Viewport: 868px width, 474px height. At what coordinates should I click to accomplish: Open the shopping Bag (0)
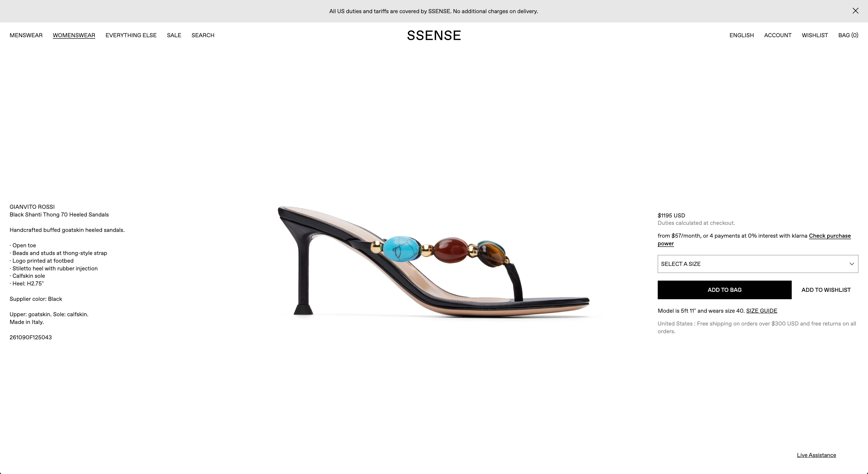click(848, 35)
